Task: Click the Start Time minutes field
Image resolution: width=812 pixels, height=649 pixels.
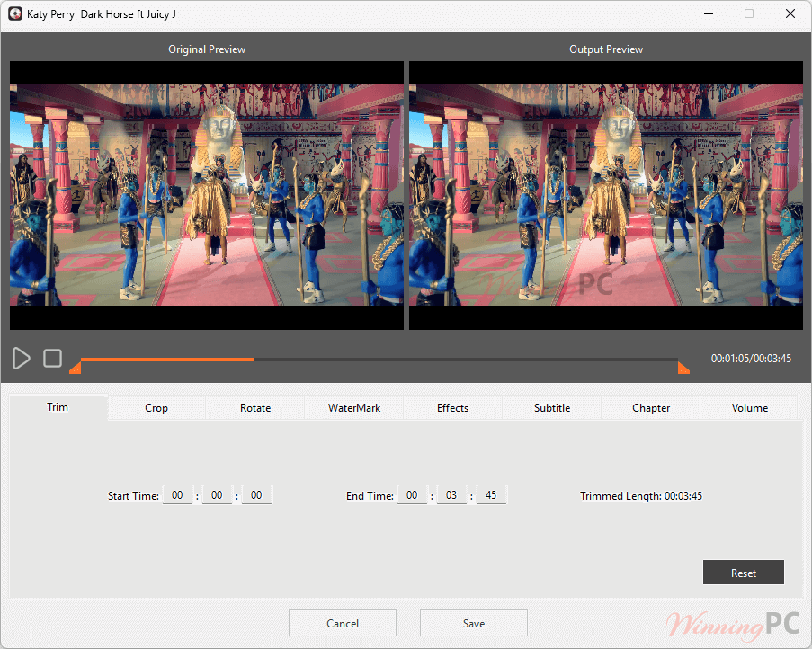Action: click(x=217, y=494)
